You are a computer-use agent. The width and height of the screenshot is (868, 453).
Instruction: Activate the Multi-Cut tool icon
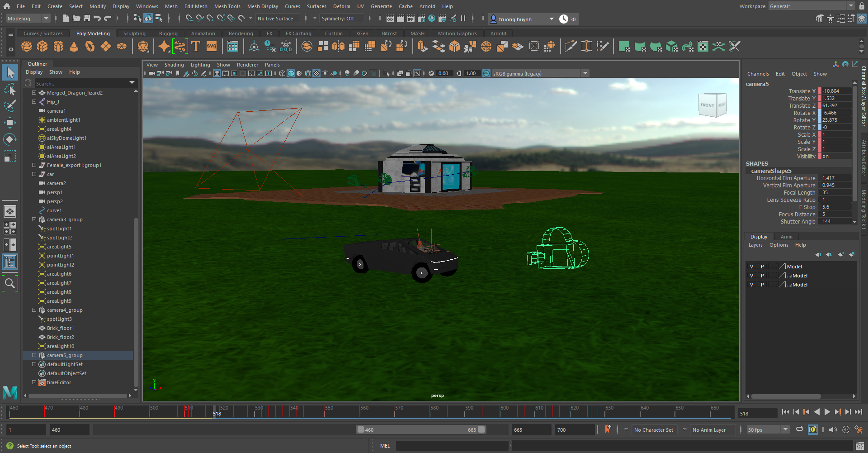(571, 46)
